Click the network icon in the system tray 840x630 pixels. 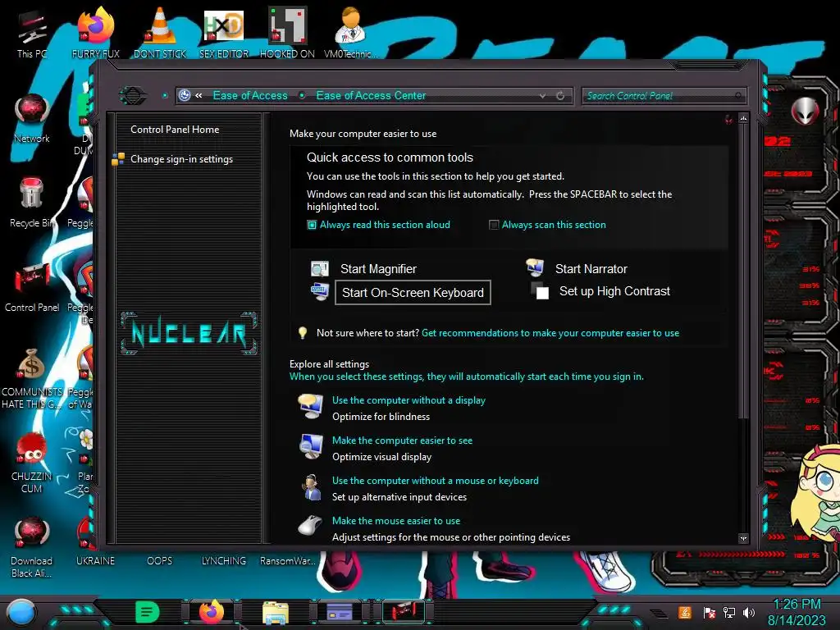point(729,612)
